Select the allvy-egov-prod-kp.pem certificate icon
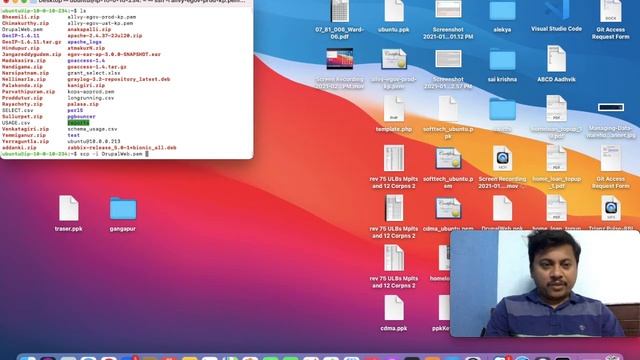The image size is (640, 360). (394, 59)
